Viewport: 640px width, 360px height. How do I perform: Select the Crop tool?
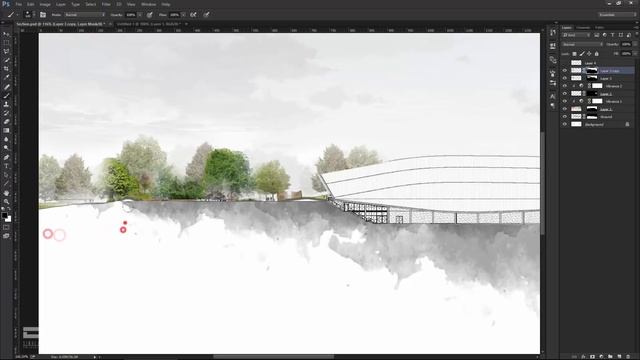pyautogui.click(x=6, y=69)
